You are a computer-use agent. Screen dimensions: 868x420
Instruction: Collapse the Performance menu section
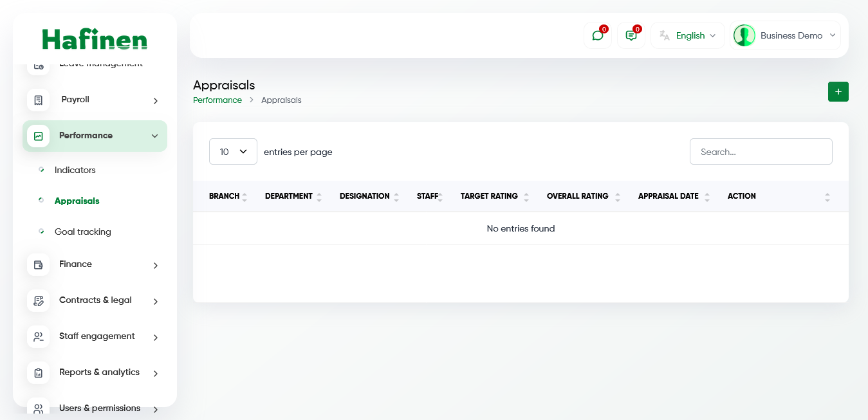pyautogui.click(x=154, y=136)
